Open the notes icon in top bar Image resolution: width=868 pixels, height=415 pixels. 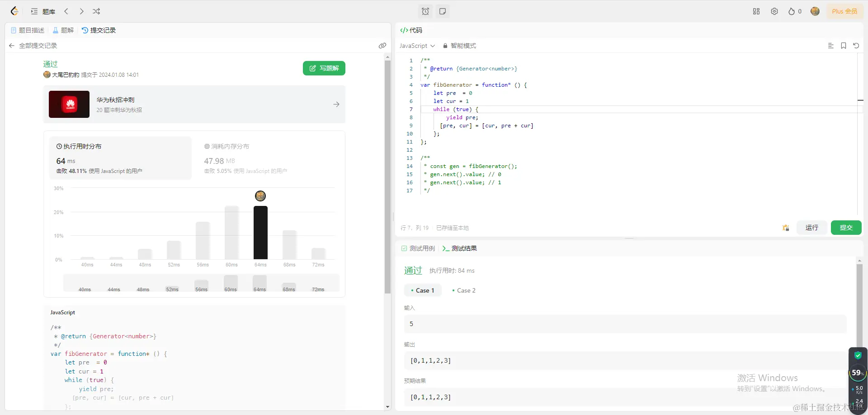tap(443, 11)
